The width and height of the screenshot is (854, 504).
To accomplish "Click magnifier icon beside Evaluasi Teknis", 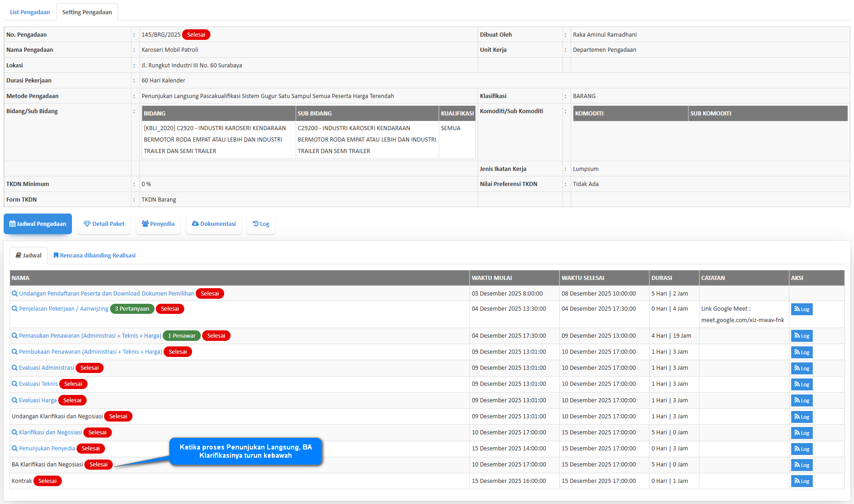I will pyautogui.click(x=15, y=384).
